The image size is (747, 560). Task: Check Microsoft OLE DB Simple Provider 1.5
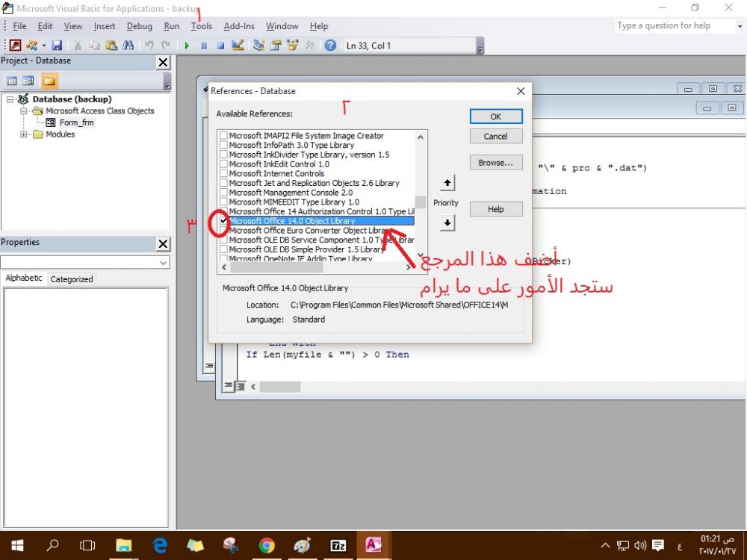click(223, 249)
